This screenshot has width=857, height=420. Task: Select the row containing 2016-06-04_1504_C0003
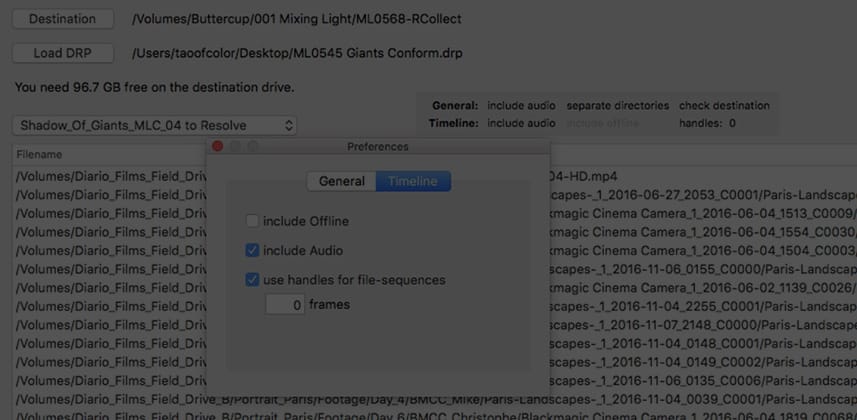[435, 251]
